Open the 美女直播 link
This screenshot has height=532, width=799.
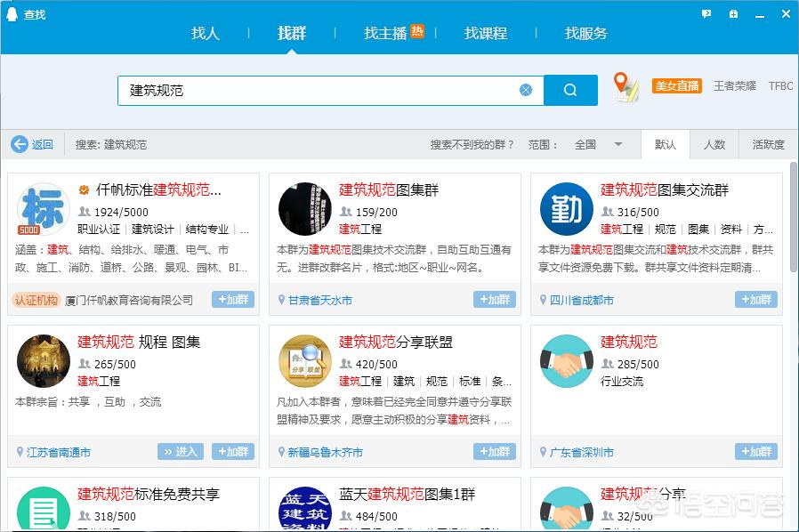676,85
